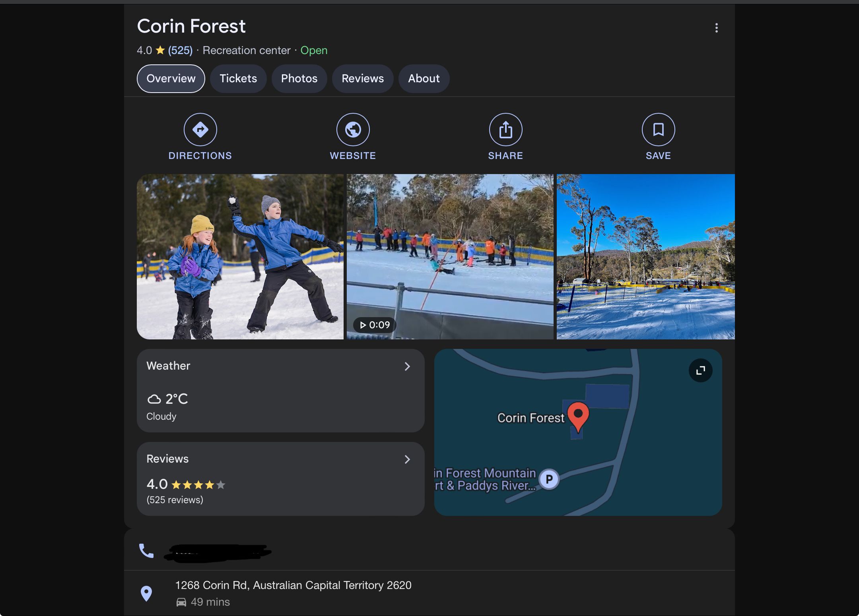Viewport: 859px width, 616px height.
Task: Select the Overview tab
Action: pos(171,79)
